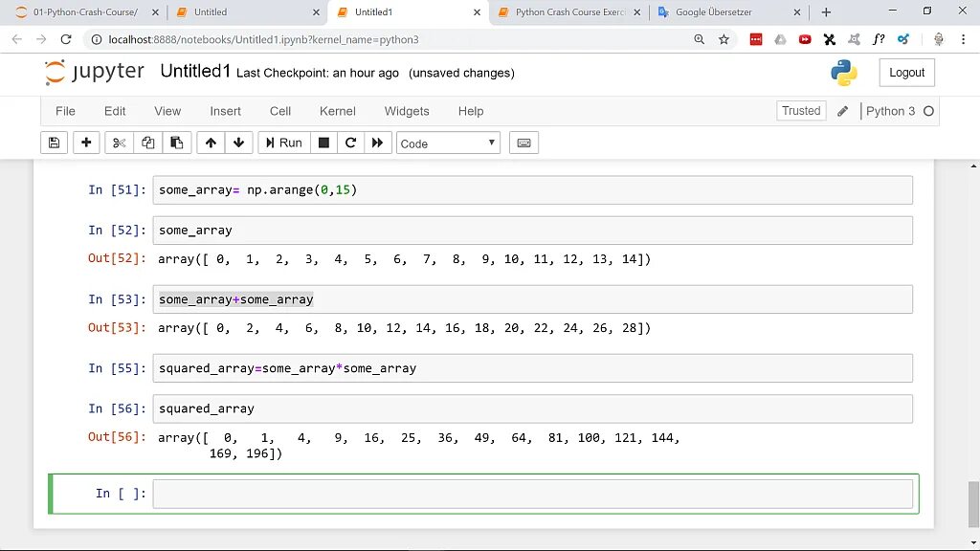Click the Jupyter logo
This screenshot has width=980, height=551.
point(95,72)
